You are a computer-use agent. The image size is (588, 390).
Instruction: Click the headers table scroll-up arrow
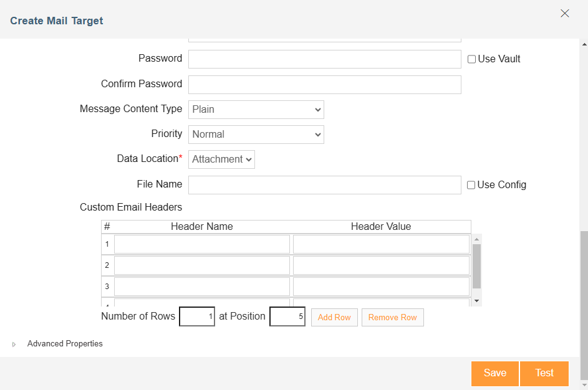pyautogui.click(x=476, y=239)
